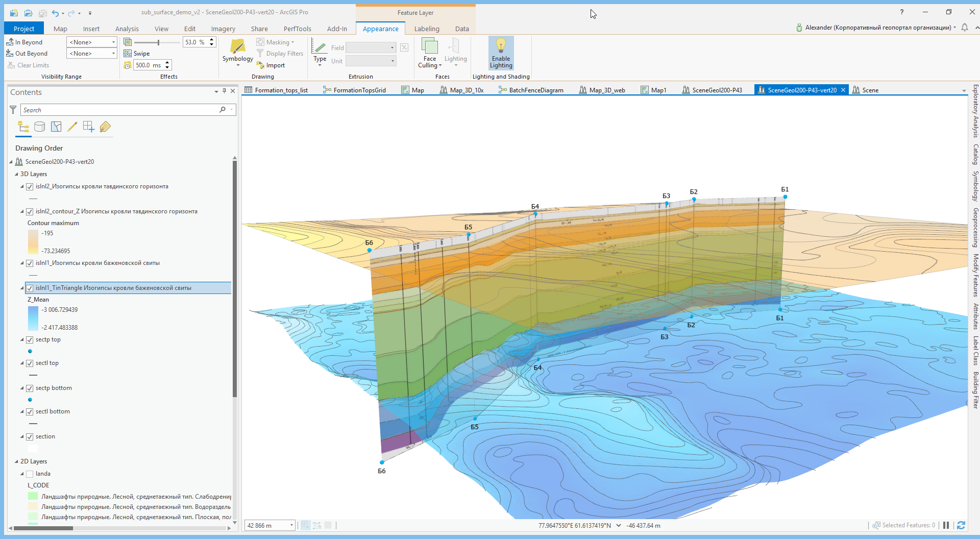Open the Catalog side pane
Screen dimensions: 980x539
coord(975,154)
